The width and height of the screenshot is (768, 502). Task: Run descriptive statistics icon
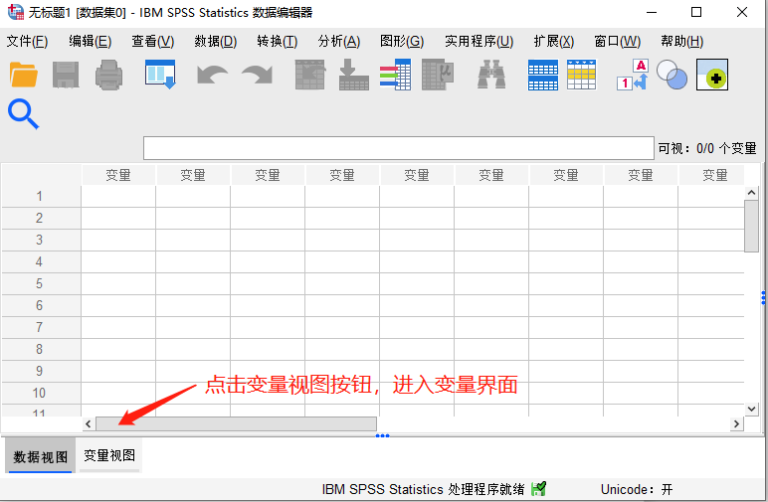(x=437, y=75)
